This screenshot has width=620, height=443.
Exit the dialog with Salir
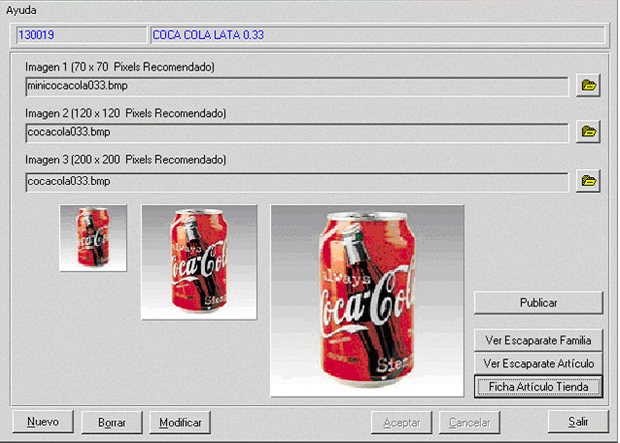point(578,422)
